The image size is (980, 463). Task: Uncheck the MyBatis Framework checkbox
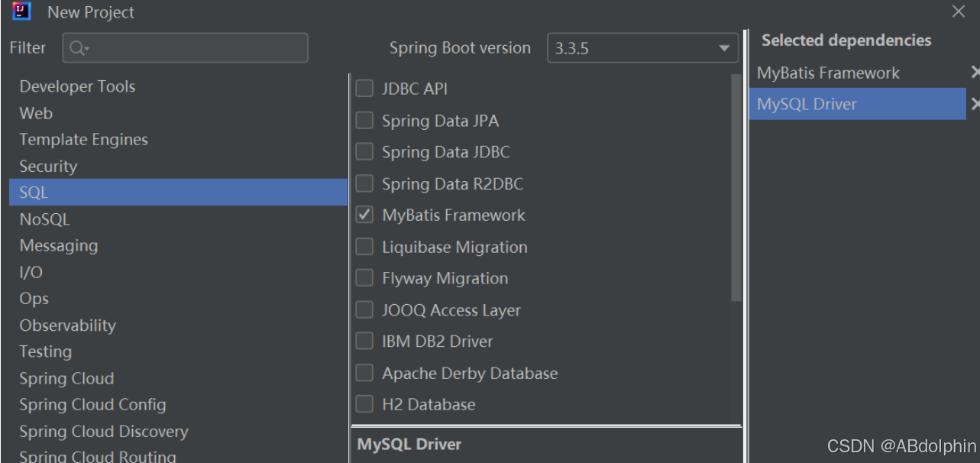(x=365, y=215)
